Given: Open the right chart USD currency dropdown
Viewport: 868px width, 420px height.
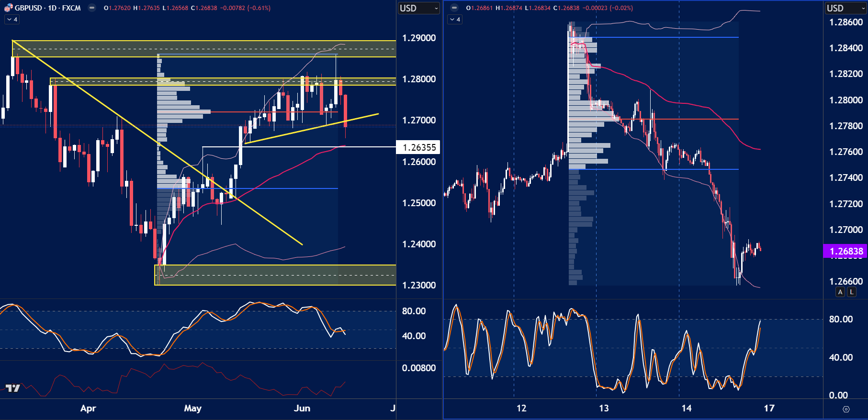Looking at the screenshot, I should click(846, 8).
